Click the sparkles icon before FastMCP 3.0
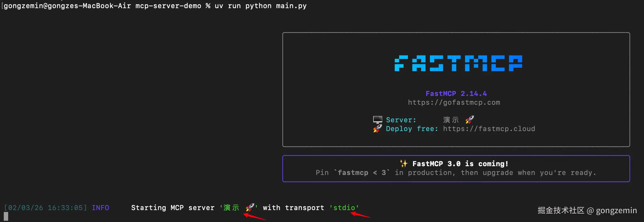Viewport: 644px width, 222px height. coord(404,163)
